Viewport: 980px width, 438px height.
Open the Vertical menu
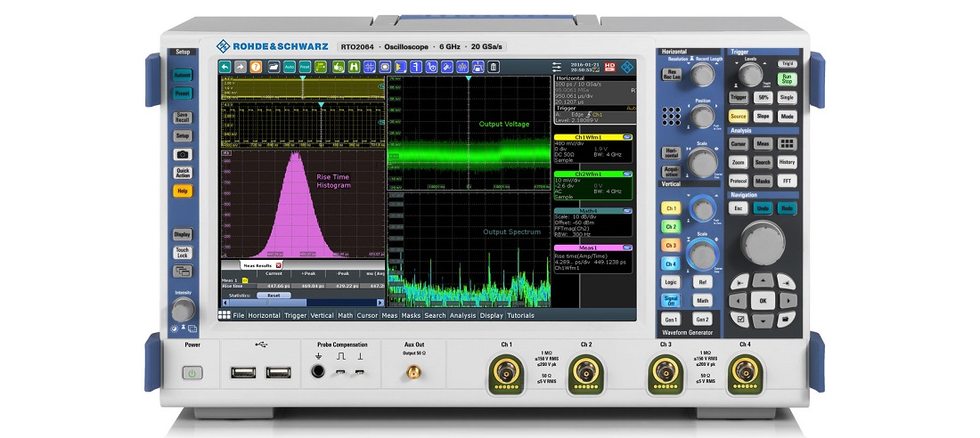(322, 315)
